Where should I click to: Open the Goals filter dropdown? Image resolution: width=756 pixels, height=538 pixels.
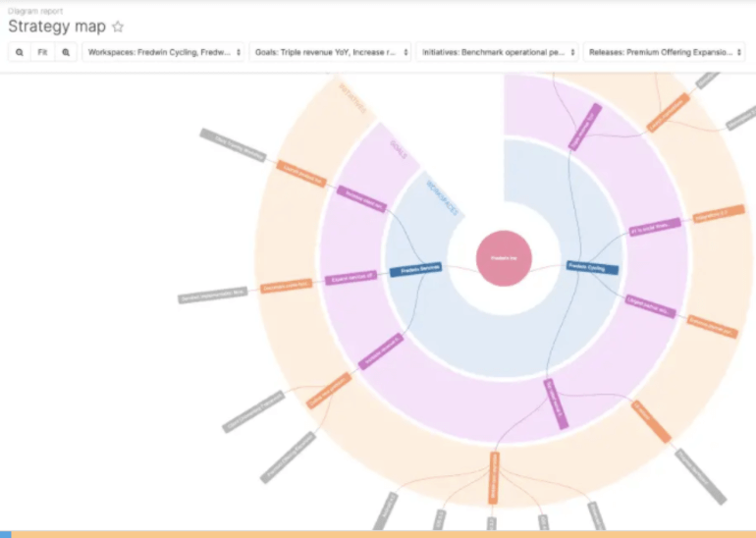(x=330, y=52)
